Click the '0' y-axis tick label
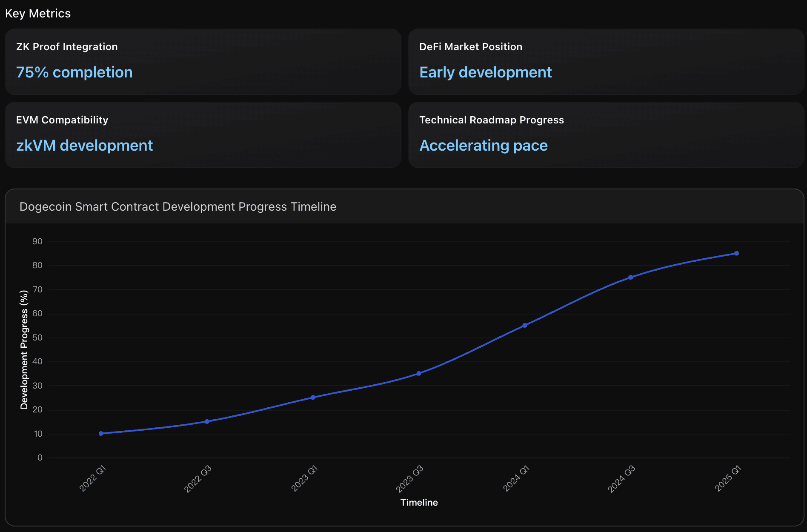807x532 pixels. pyautogui.click(x=40, y=458)
